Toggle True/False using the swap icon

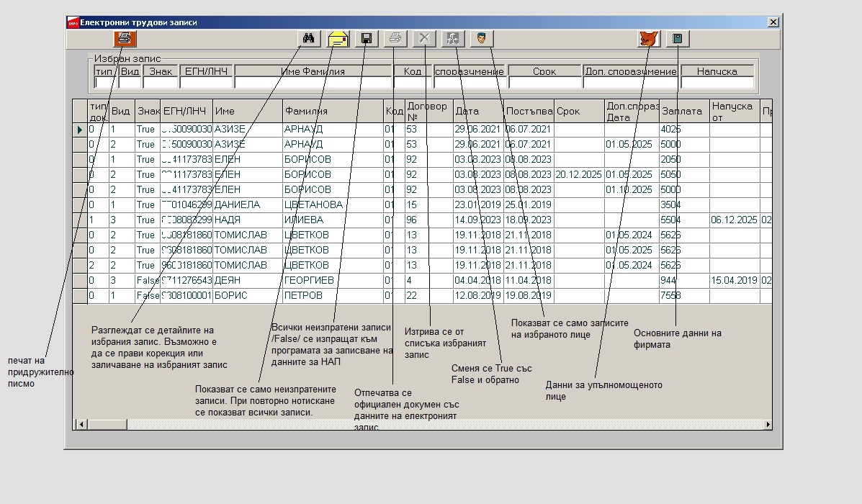[x=453, y=38]
